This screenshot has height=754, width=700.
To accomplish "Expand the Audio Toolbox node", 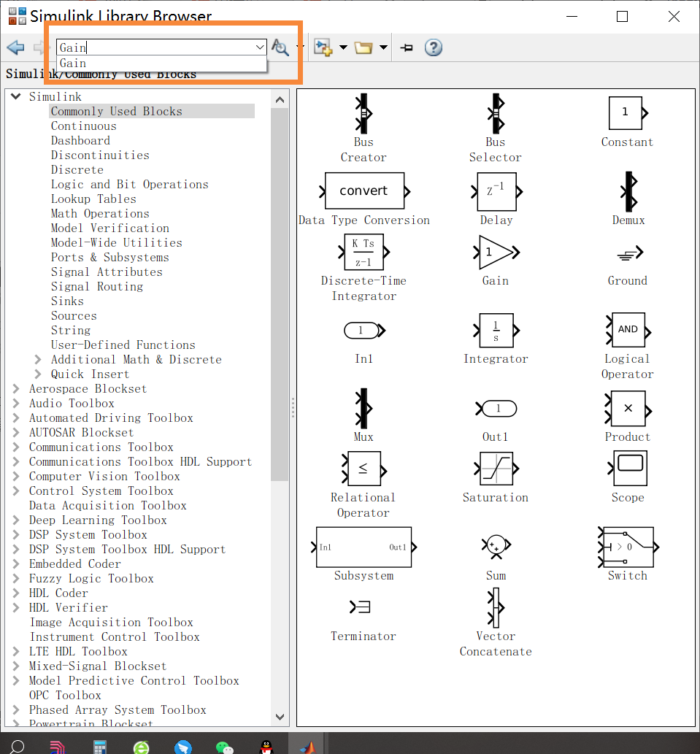I will click(16, 404).
